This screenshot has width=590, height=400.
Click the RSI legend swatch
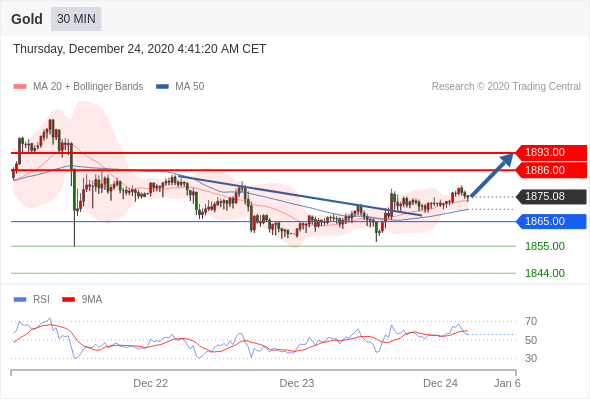(20, 300)
